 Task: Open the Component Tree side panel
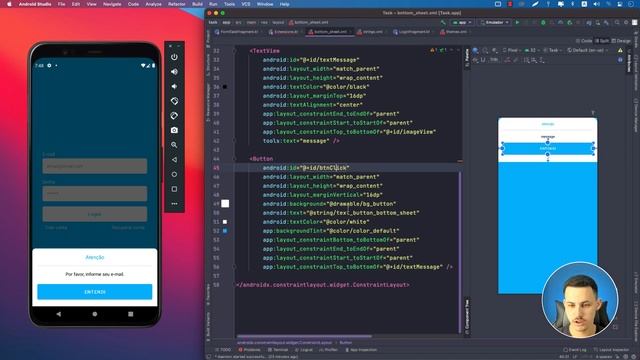[x=467, y=316]
